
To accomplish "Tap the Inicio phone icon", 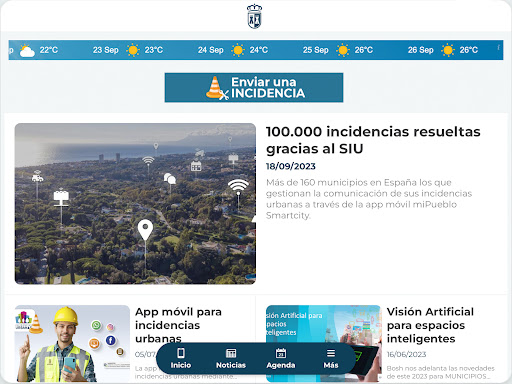I will point(181,353).
